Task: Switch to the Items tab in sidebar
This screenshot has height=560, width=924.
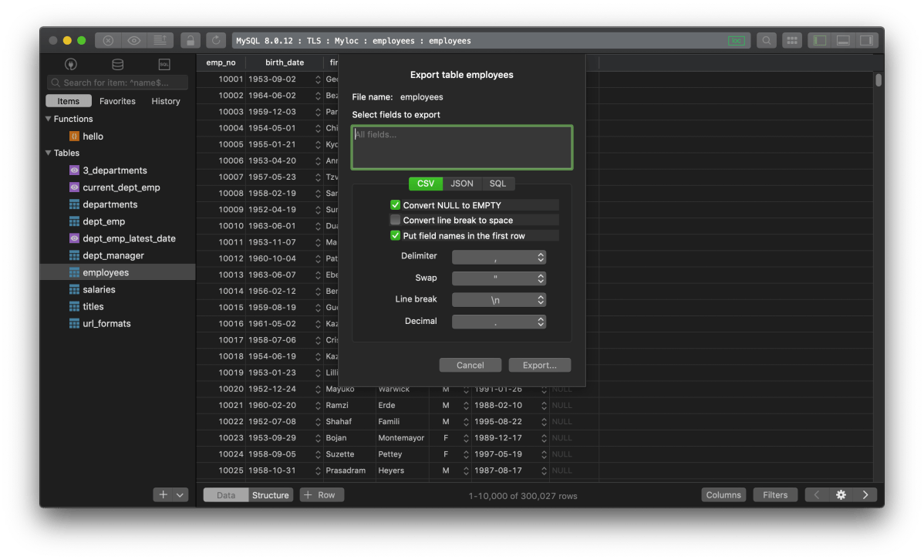Action: 69,101
